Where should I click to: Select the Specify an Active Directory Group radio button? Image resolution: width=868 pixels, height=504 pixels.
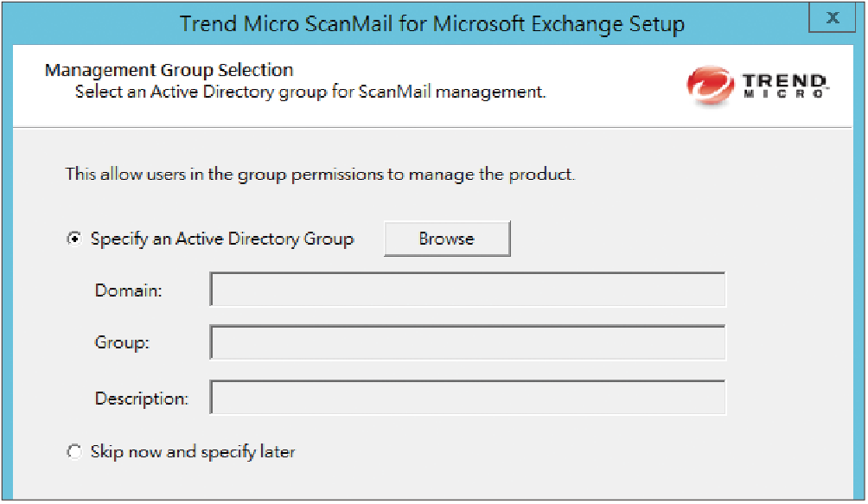pos(73,239)
